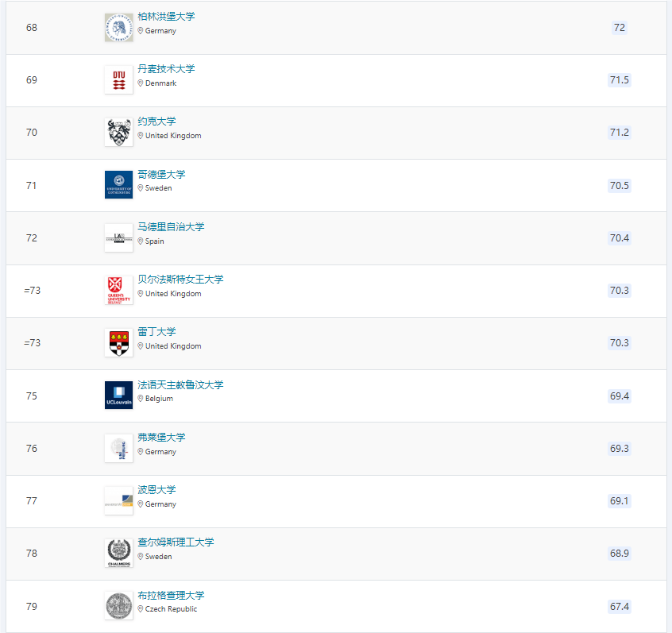Click the University of Bonn logo
This screenshot has height=633, width=672.
(x=118, y=500)
